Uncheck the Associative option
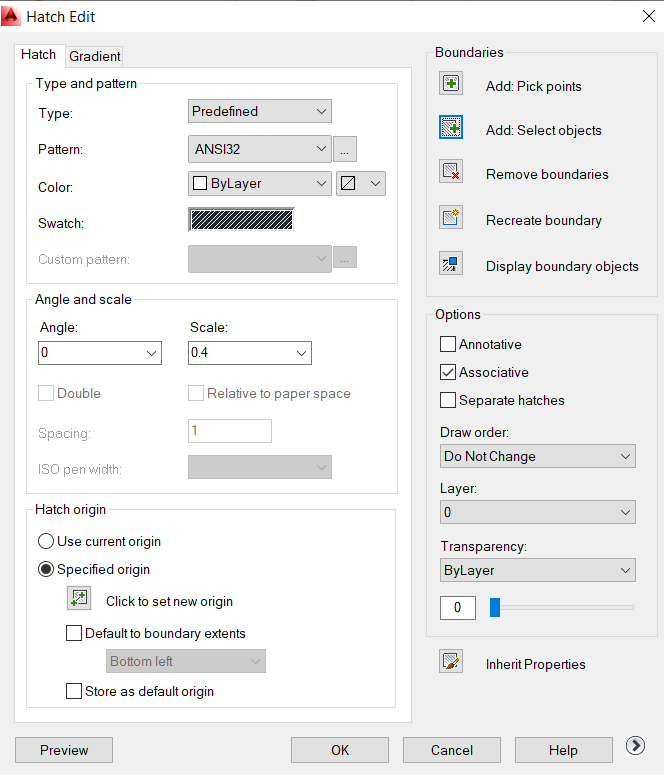664x775 pixels. pos(448,373)
